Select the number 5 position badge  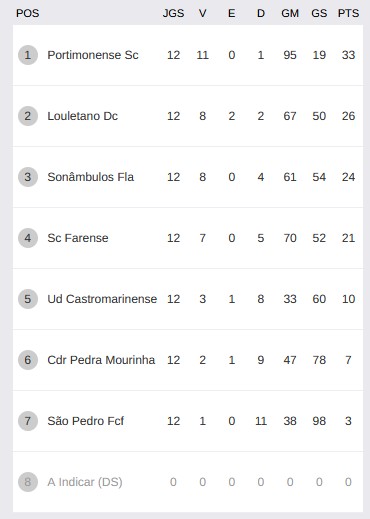pyautogui.click(x=28, y=299)
